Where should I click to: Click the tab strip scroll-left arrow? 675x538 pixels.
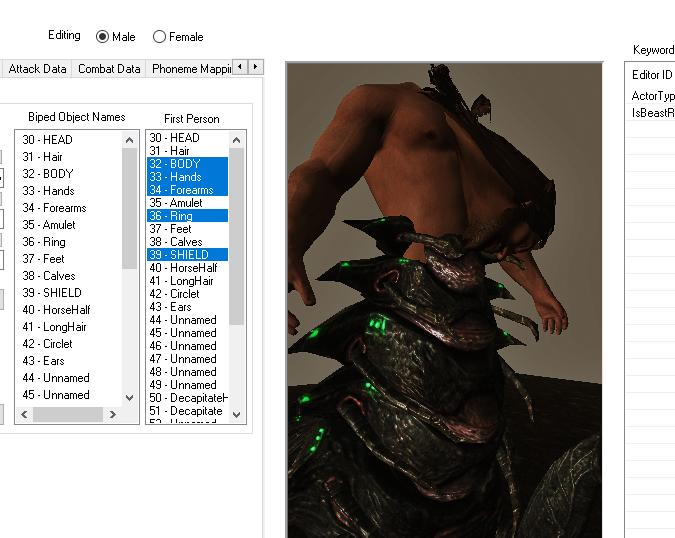[240, 67]
